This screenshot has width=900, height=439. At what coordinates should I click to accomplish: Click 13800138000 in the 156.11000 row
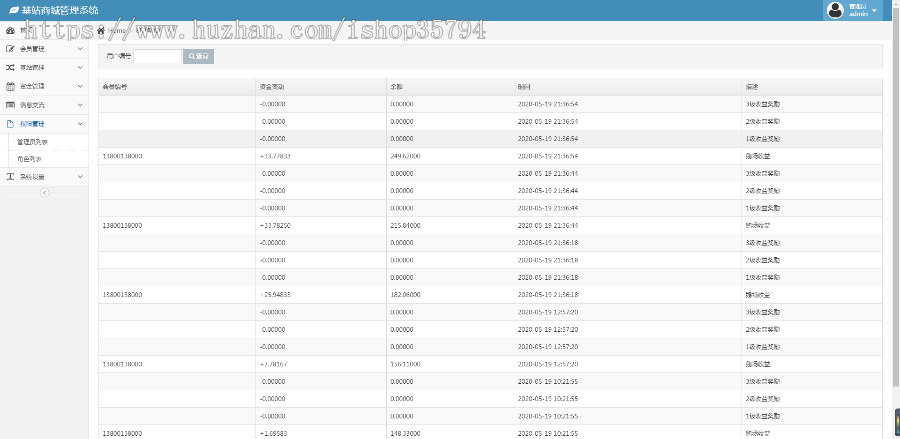tap(122, 364)
